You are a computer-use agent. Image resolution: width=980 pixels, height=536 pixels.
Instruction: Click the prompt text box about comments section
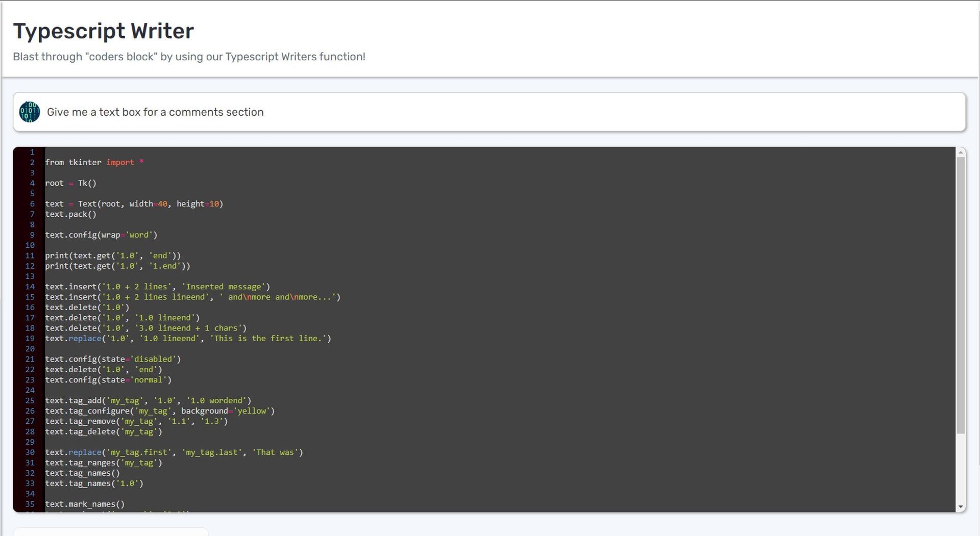click(489, 112)
